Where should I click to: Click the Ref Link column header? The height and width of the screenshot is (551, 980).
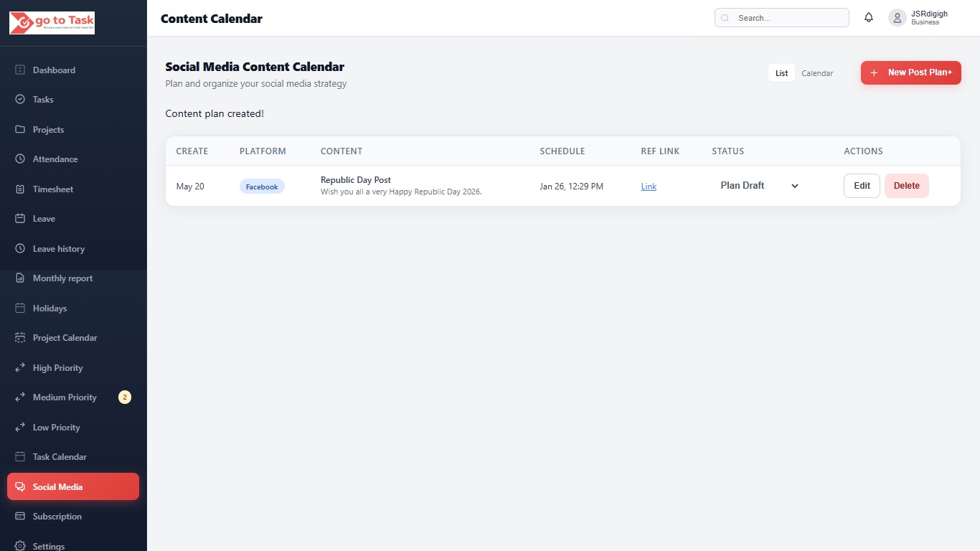(x=660, y=151)
